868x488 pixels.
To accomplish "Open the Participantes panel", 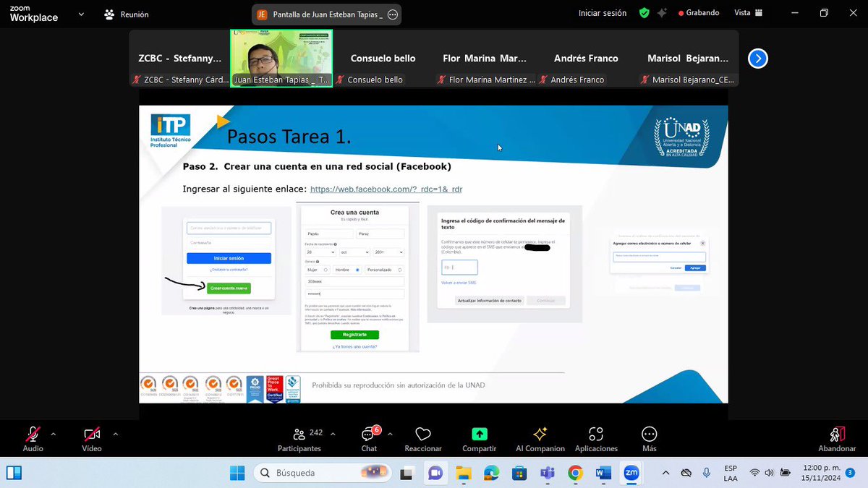I will pyautogui.click(x=299, y=439).
